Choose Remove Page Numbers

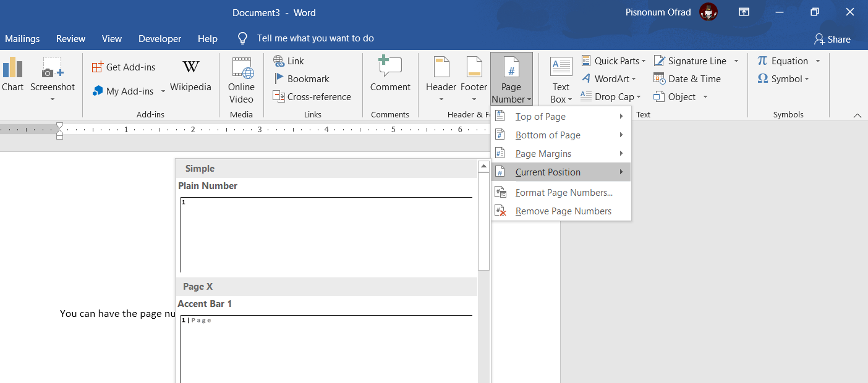561,211
